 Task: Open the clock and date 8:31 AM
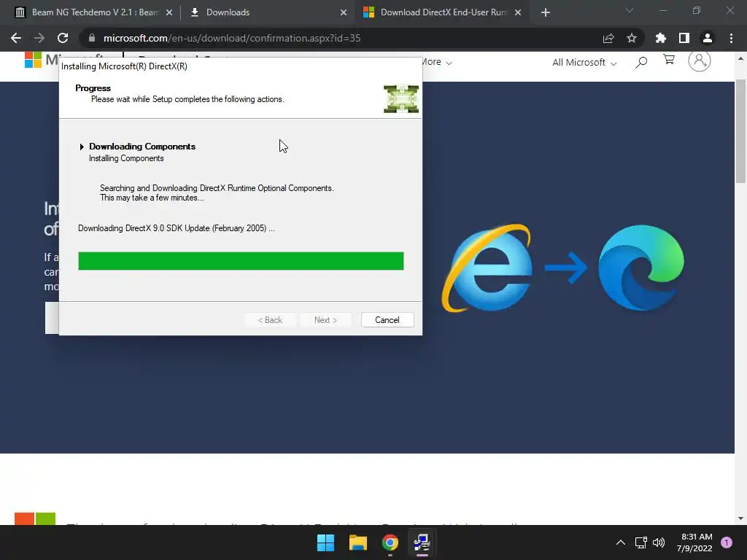point(694,542)
